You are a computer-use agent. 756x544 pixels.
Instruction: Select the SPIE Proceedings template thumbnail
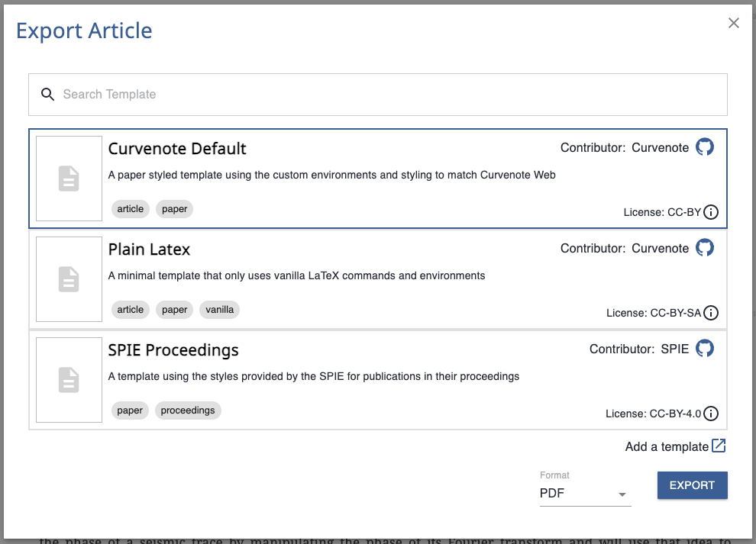[69, 380]
